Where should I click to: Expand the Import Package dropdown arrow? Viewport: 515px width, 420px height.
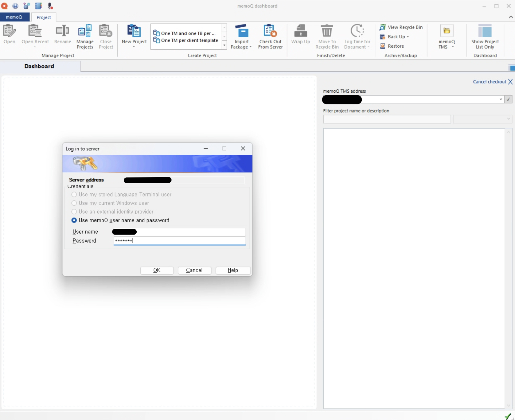point(251,47)
